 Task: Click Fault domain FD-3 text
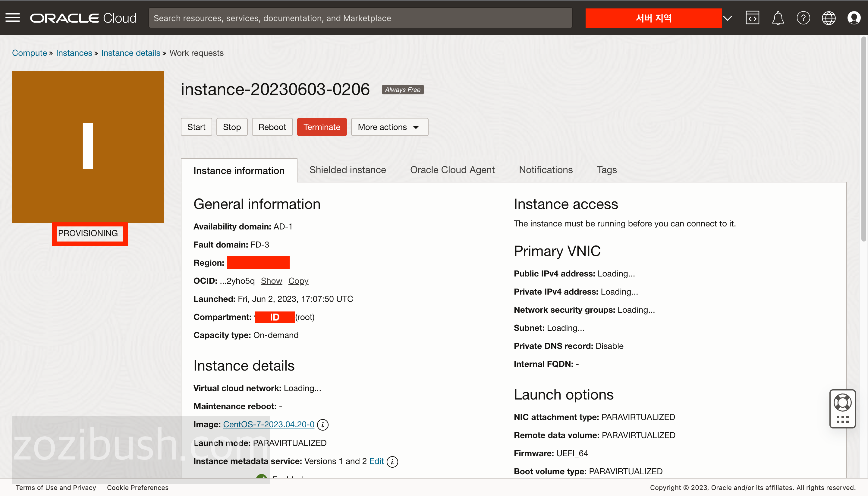(231, 245)
